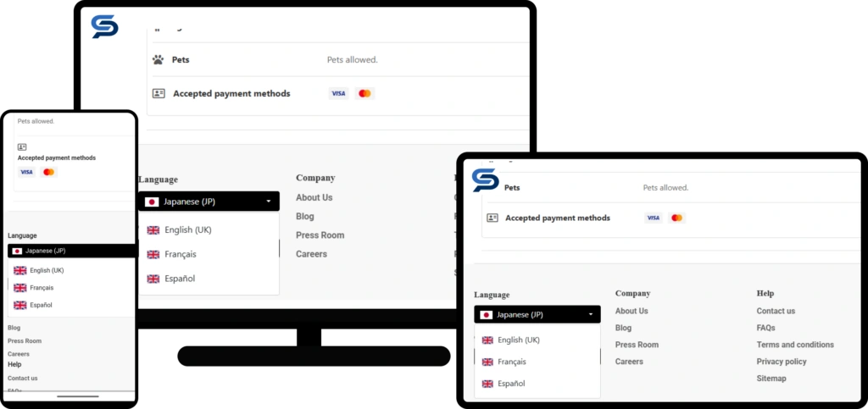The image size is (868, 409).
Task: Collapse the Japanese (JP) dropdown in the desktop view
Action: click(x=268, y=202)
